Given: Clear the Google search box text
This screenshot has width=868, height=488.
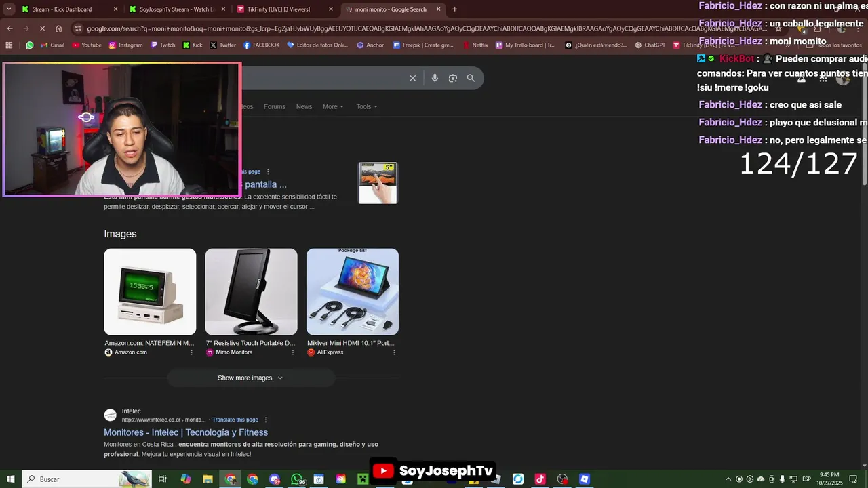Looking at the screenshot, I should point(412,78).
